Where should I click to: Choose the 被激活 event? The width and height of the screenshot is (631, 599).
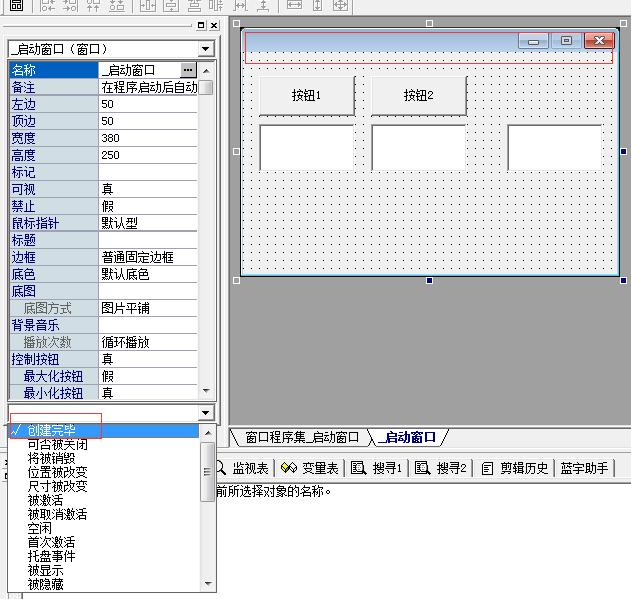(104, 500)
